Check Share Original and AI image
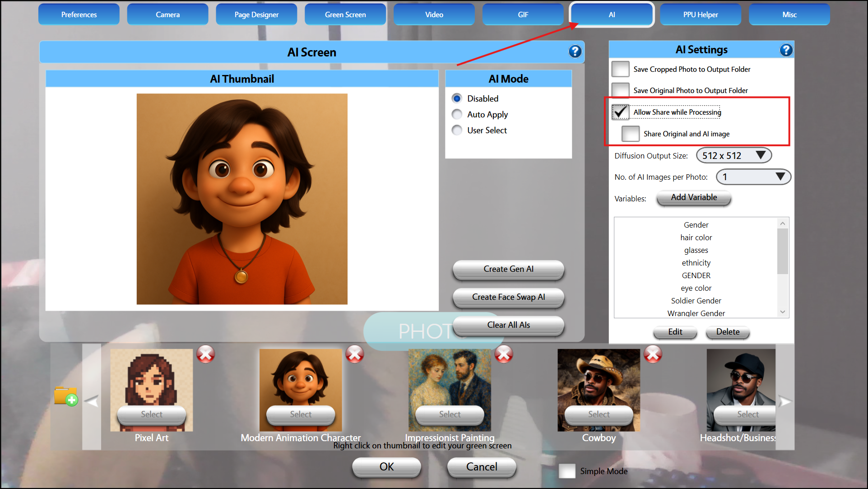 coord(630,134)
